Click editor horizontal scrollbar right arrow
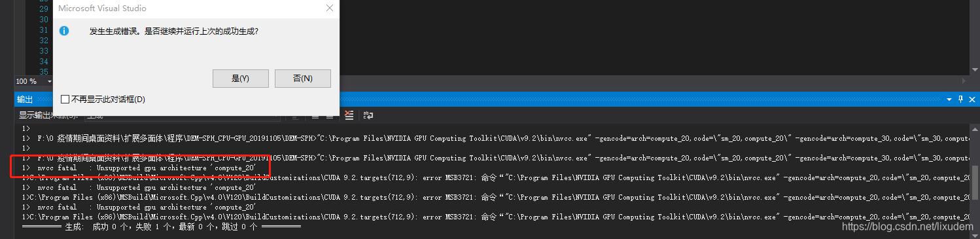The width and height of the screenshot is (980, 239). (x=964, y=81)
